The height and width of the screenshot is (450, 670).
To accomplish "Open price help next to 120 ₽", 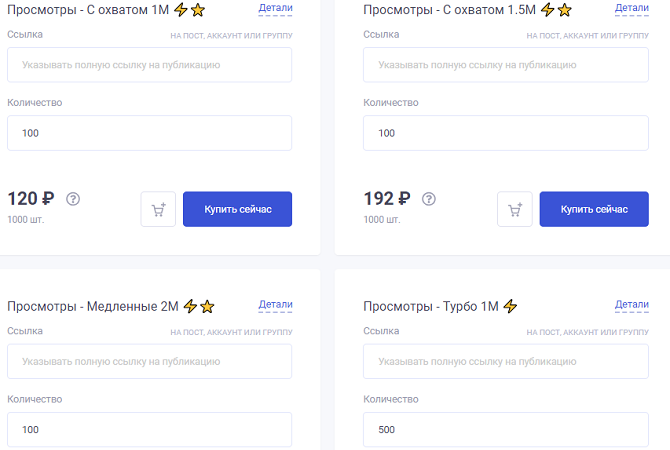I will tap(73, 199).
